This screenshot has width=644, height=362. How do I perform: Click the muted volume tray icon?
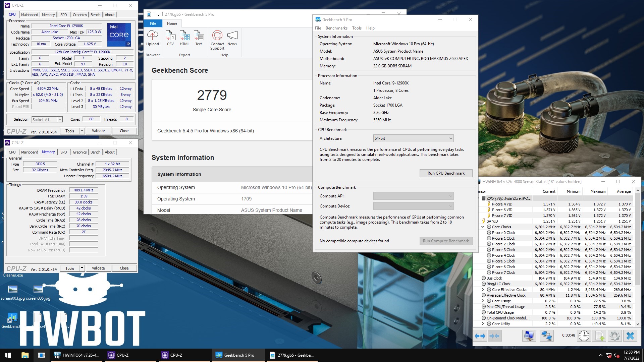point(616,356)
